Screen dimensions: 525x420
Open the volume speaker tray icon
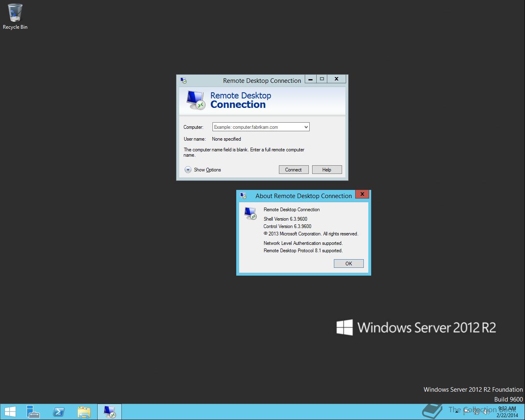pyautogui.click(x=486, y=412)
